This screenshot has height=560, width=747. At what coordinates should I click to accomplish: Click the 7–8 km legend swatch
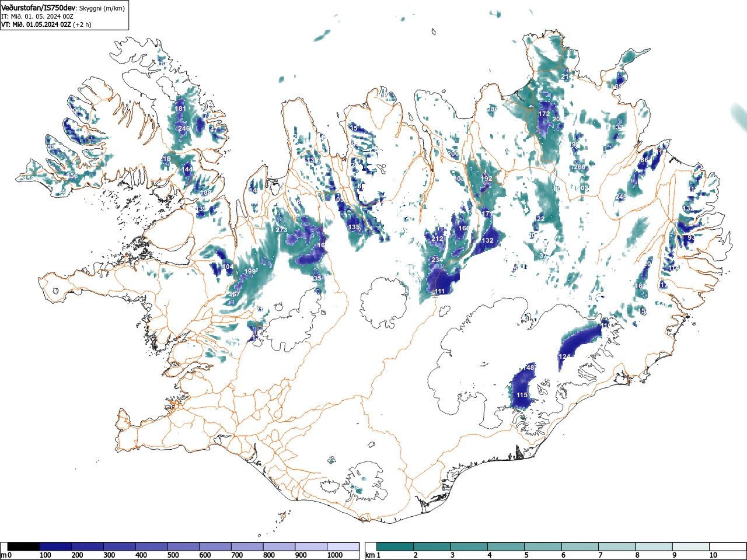pyautogui.click(x=616, y=547)
